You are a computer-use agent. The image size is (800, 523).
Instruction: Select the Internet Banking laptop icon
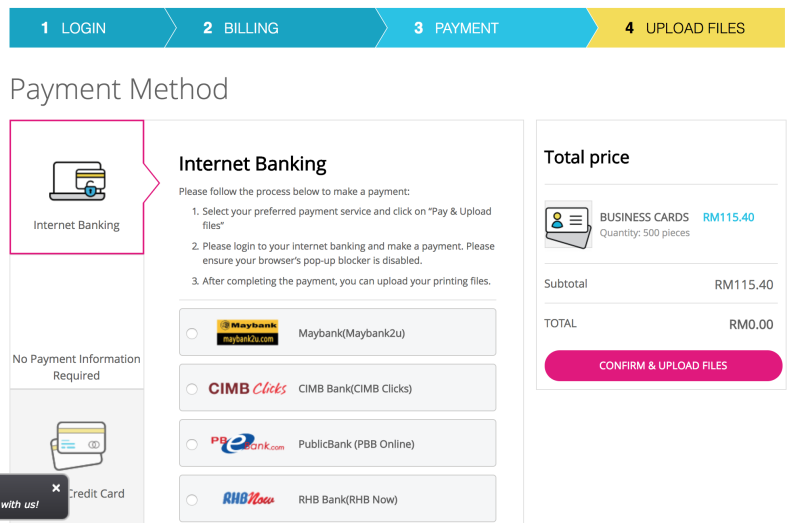78,181
